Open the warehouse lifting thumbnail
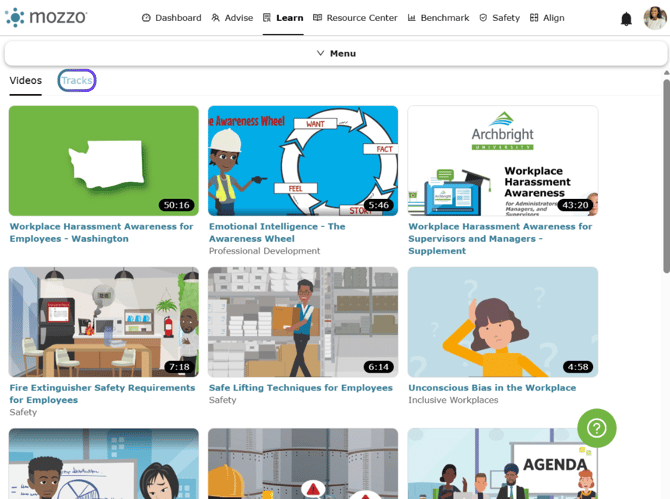 tap(303, 322)
